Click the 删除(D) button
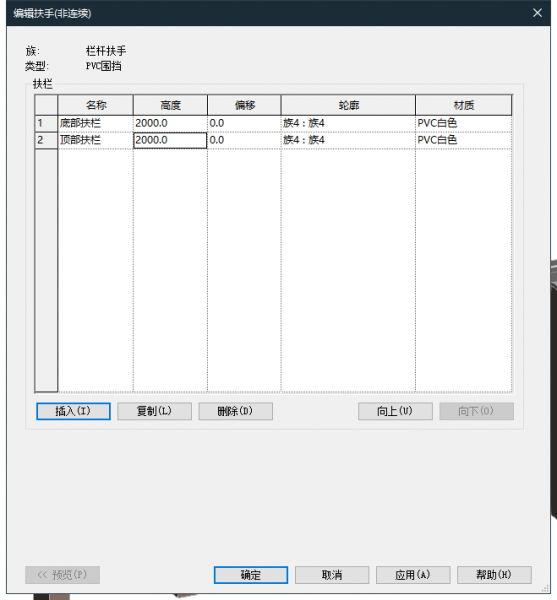This screenshot has height=600, width=557. tap(236, 411)
